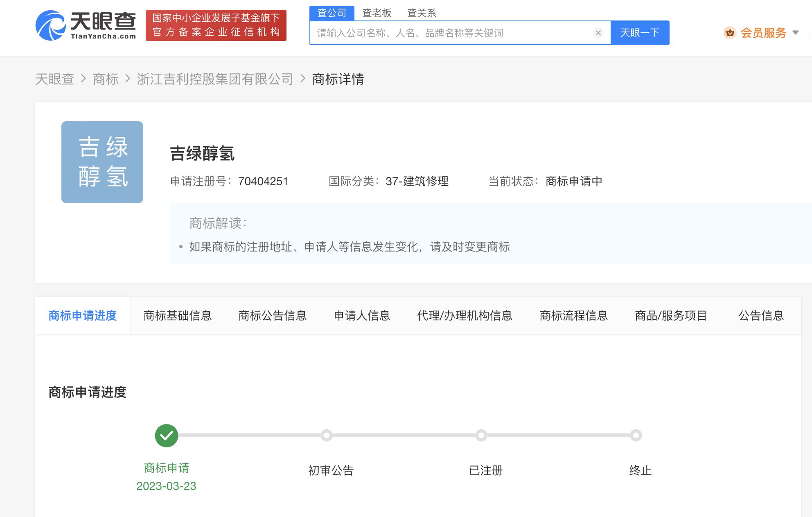Open 浙江吉利控股集团有限公司 from breadcrumb
Viewport: 812px width, 517px height.
[x=215, y=79]
